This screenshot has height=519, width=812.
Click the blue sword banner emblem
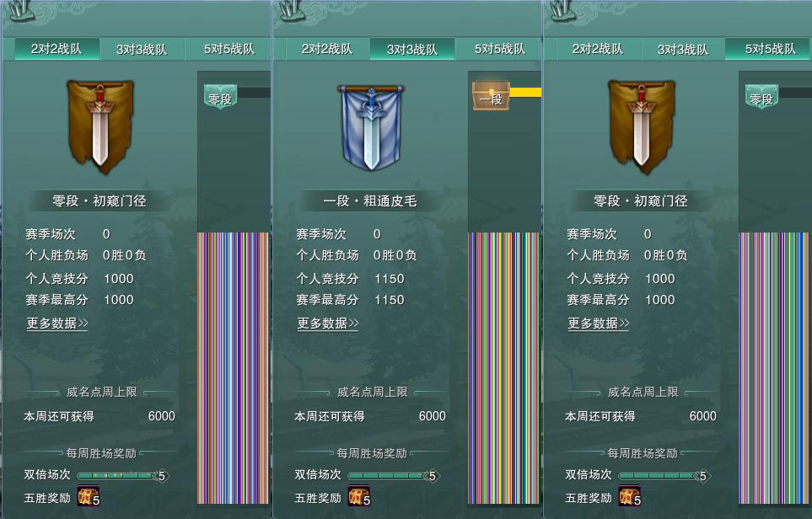pos(371,128)
